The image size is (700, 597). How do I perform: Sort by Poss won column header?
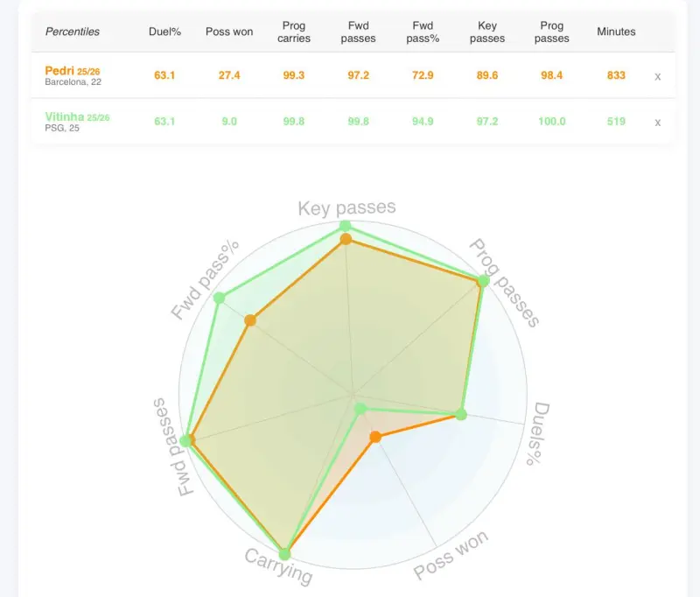pos(229,32)
